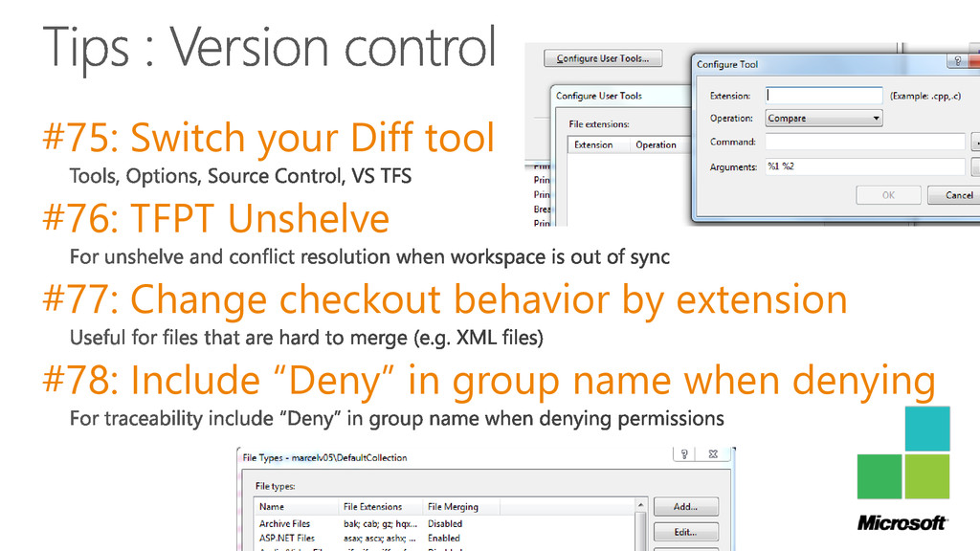Click the 'Tips : Version control' title
The image size is (980, 551).
pos(269,49)
